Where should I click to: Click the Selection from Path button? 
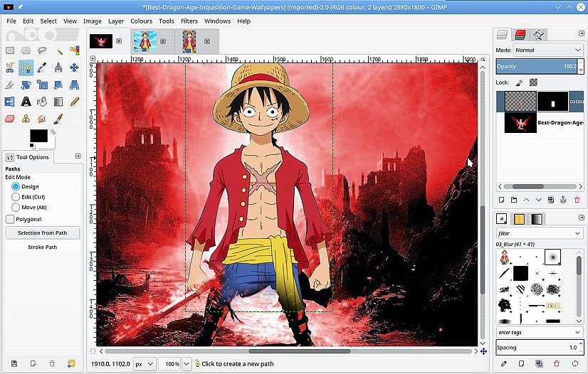pos(43,233)
